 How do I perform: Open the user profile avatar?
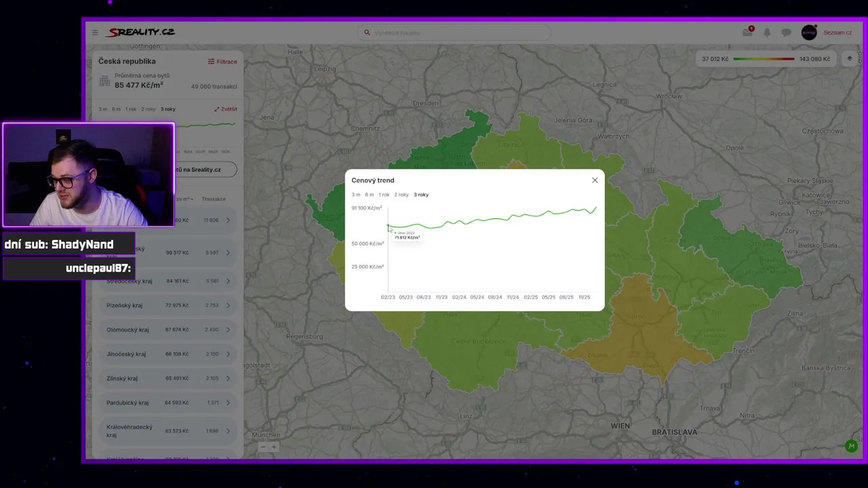pos(809,33)
